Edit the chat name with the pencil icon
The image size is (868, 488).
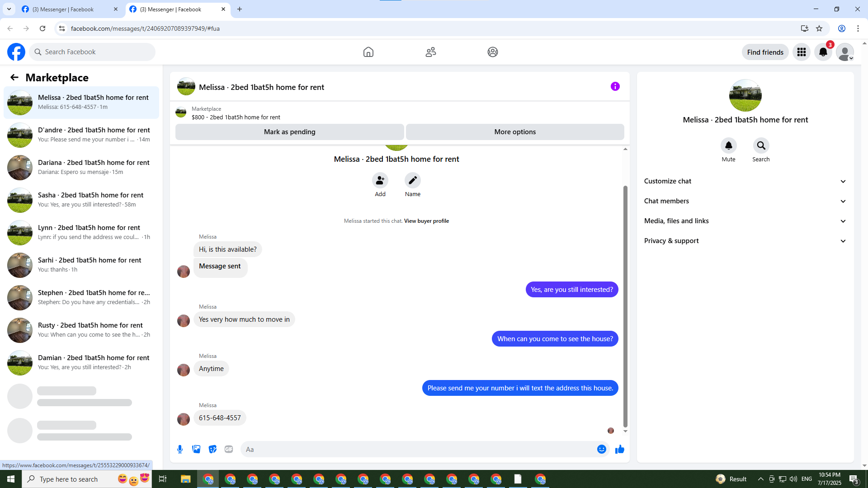413,180
